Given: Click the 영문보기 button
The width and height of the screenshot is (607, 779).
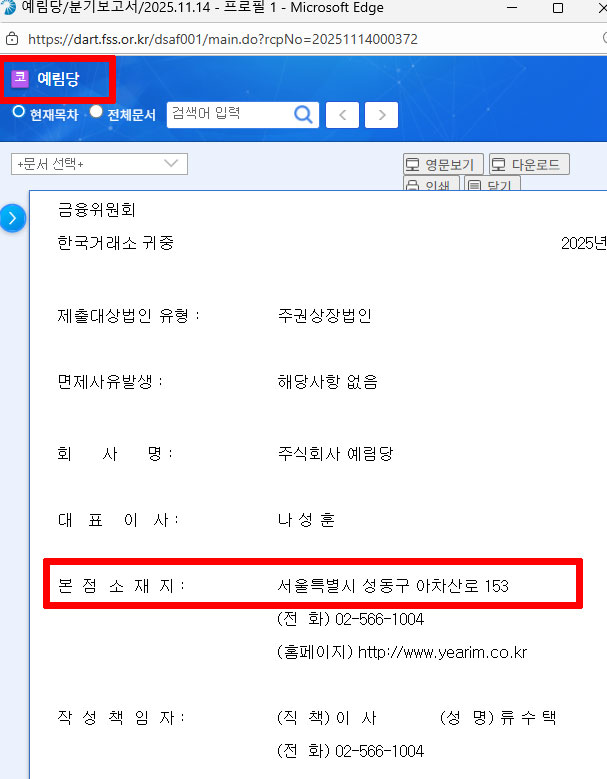Looking at the screenshot, I should pos(443,164).
